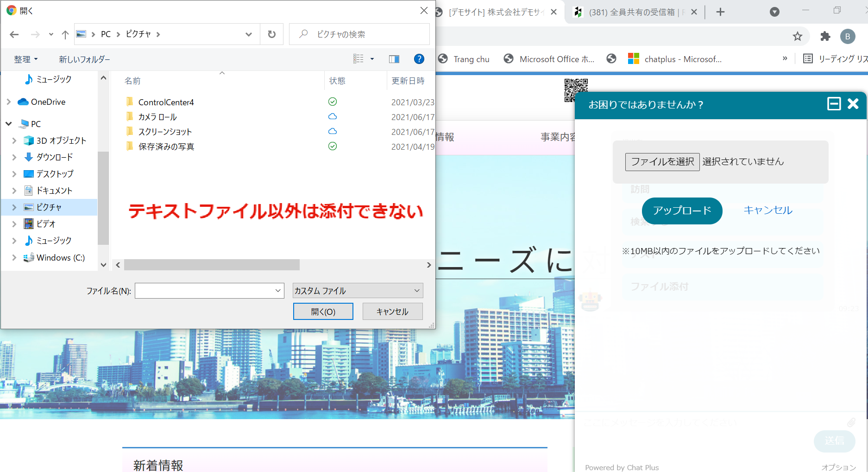
Task: Toggle the preview pane icon
Action: point(394,59)
